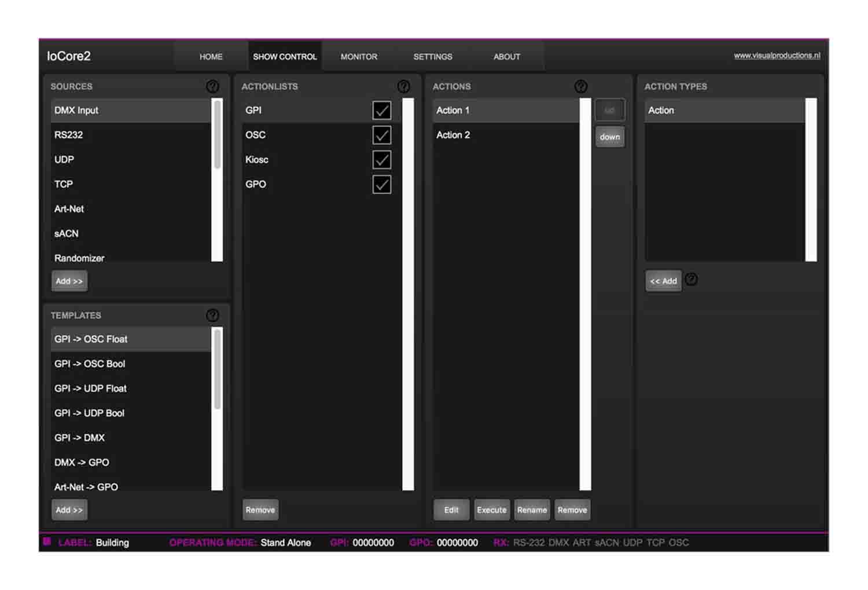Select the sACN source
The width and height of the screenshot is (868, 590).
pyautogui.click(x=131, y=234)
